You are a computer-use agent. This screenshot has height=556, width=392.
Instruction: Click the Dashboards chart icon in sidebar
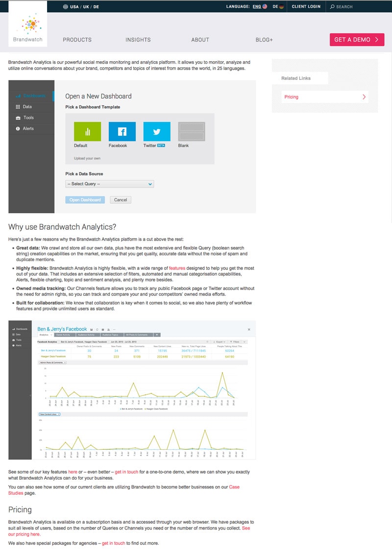click(18, 96)
